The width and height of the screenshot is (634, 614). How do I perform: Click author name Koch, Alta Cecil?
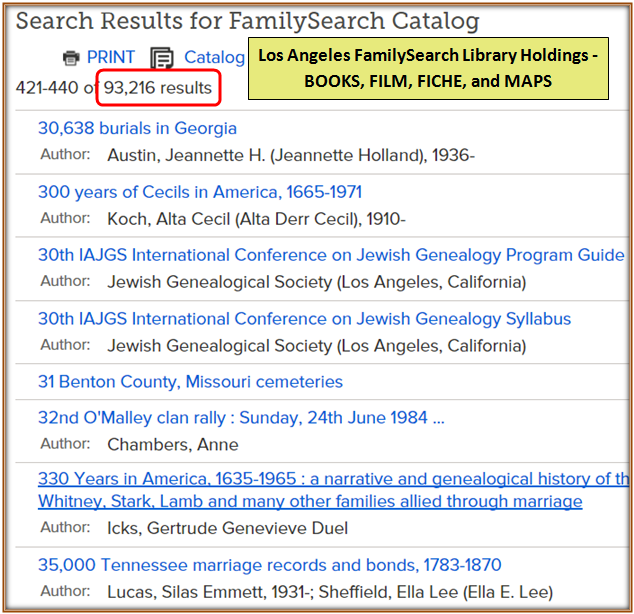pyautogui.click(x=256, y=219)
